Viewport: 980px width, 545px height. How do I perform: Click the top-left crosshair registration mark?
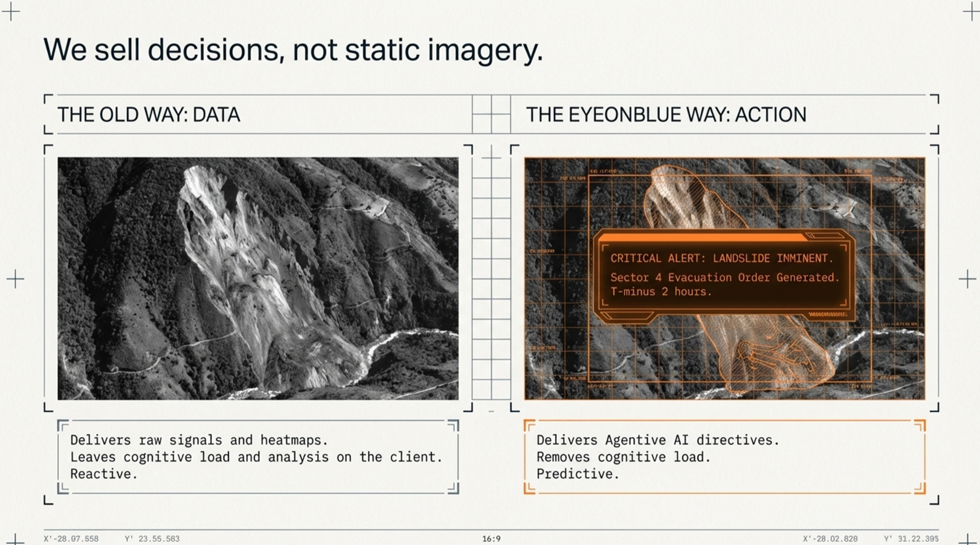tap(11, 11)
